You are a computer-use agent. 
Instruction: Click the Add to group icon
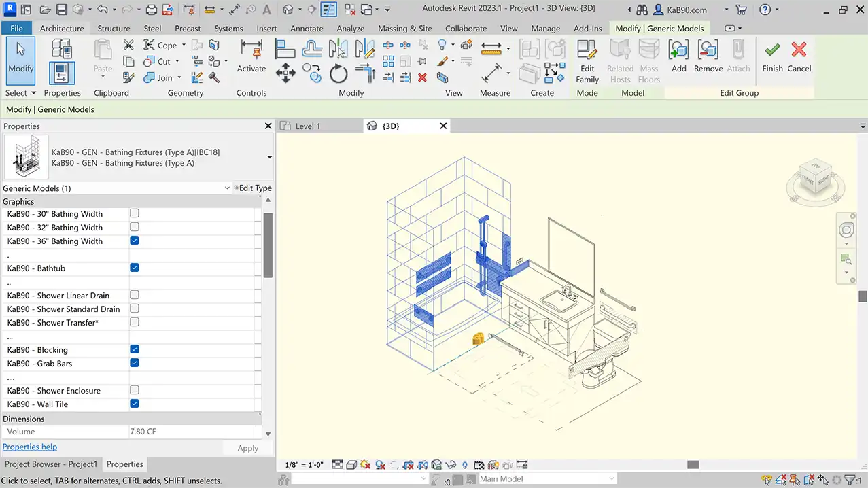(678, 51)
